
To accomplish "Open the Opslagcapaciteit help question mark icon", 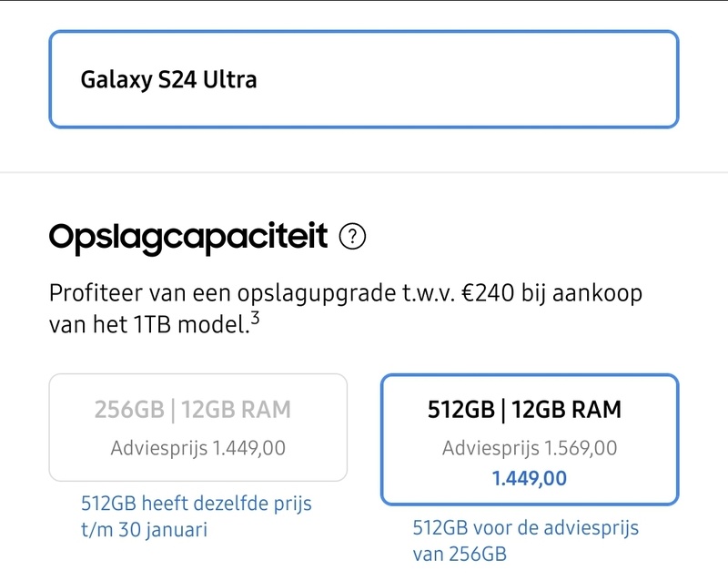I will pos(352,237).
